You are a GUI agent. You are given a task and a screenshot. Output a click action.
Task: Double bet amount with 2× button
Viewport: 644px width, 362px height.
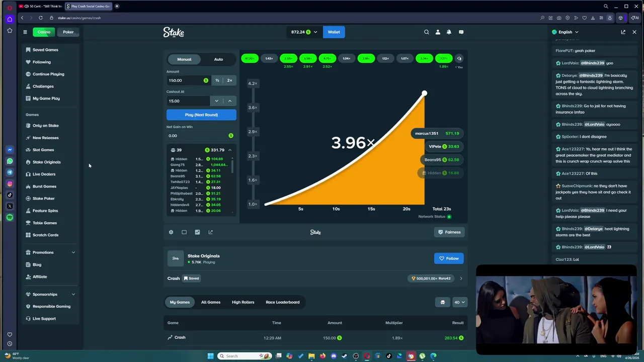[x=229, y=80]
